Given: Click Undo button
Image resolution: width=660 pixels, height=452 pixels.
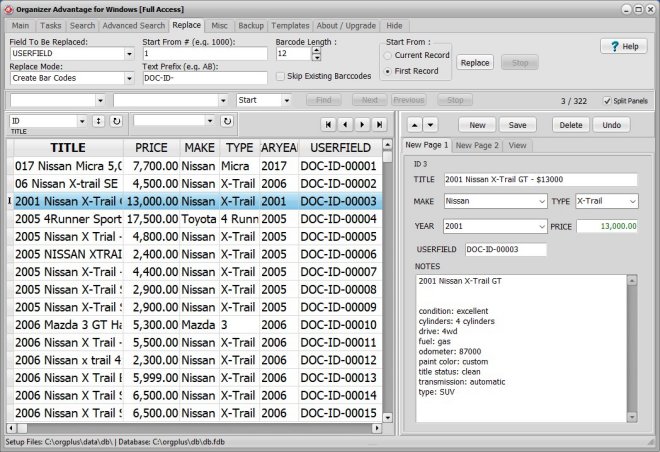Looking at the screenshot, I should tap(611, 125).
